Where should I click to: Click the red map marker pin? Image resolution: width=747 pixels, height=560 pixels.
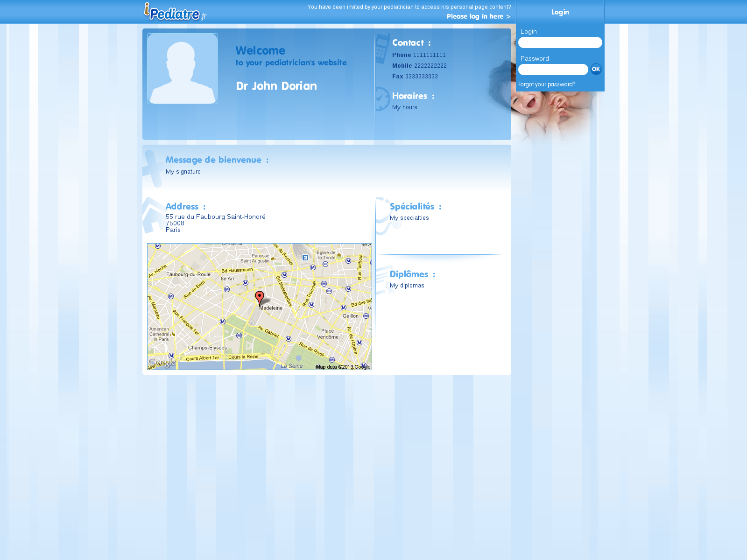[x=260, y=298]
